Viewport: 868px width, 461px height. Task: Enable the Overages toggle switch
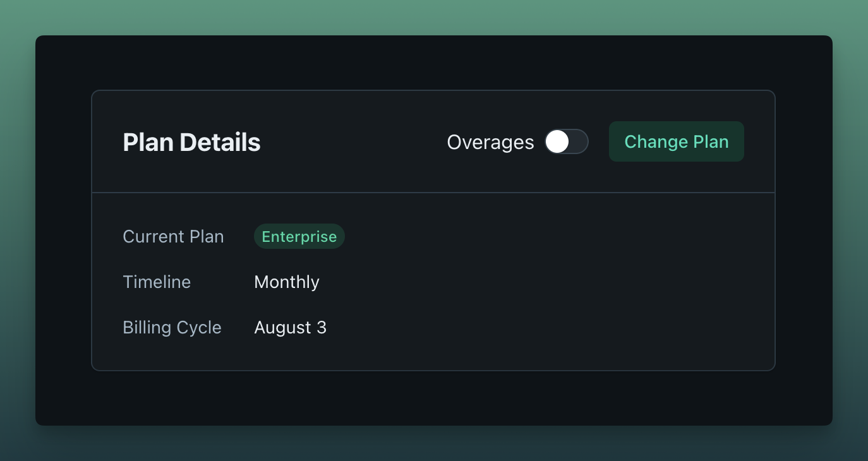point(567,142)
